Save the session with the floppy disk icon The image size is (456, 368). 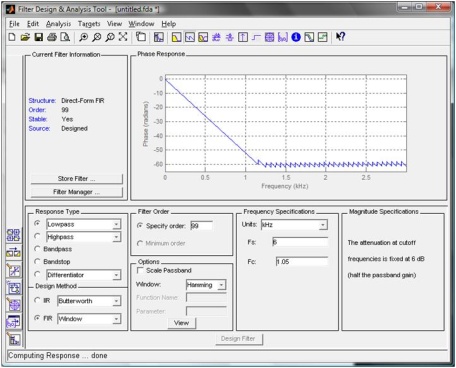(39, 37)
